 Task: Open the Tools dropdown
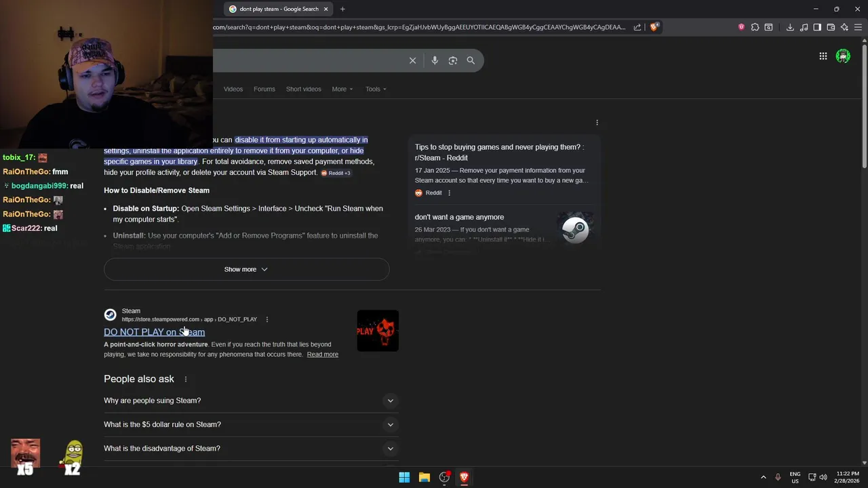(x=376, y=89)
